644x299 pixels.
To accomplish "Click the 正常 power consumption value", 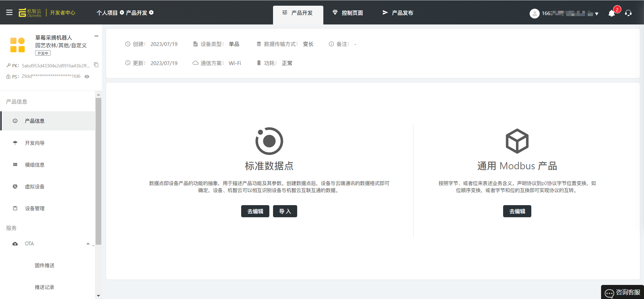I will (x=287, y=63).
